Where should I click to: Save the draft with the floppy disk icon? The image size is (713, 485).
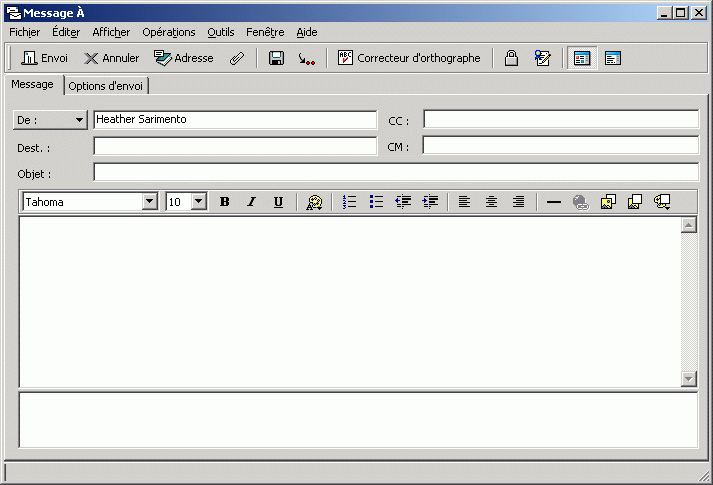point(276,58)
